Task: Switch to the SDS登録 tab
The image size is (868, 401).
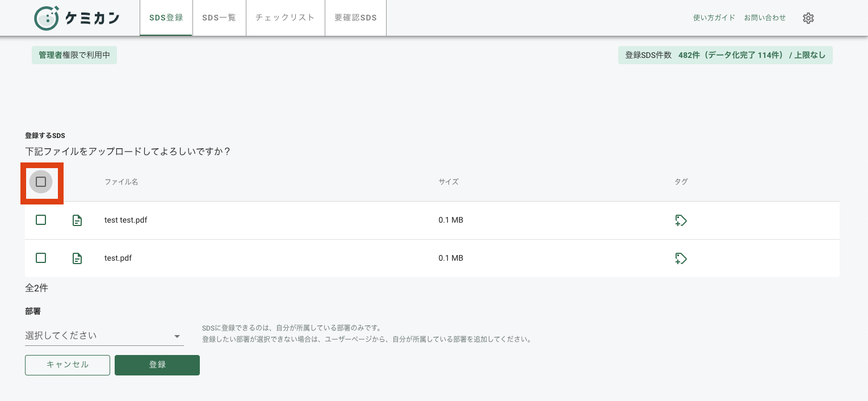Action: pos(166,18)
